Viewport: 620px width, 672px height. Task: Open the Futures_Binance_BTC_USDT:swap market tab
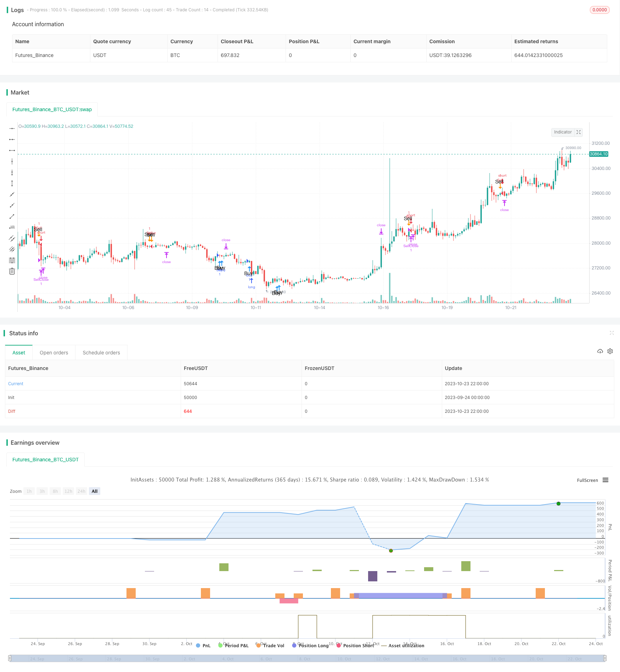(52, 109)
